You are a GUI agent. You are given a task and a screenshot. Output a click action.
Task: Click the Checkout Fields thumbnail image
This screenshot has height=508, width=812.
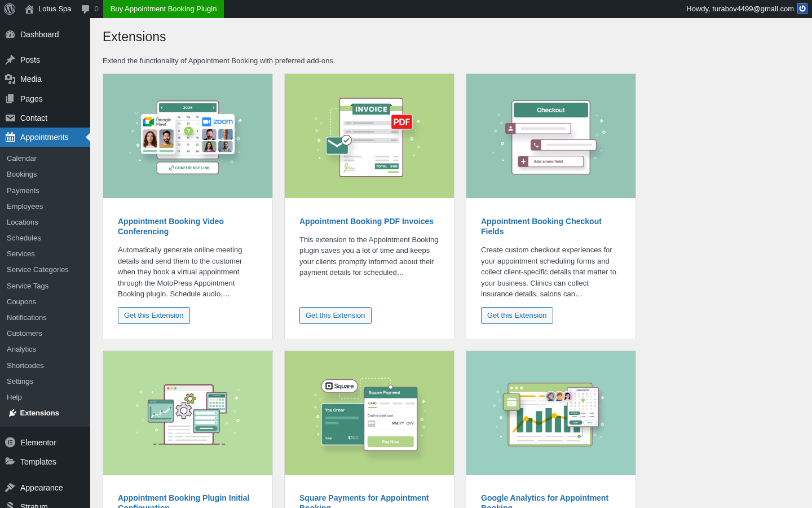(551, 136)
